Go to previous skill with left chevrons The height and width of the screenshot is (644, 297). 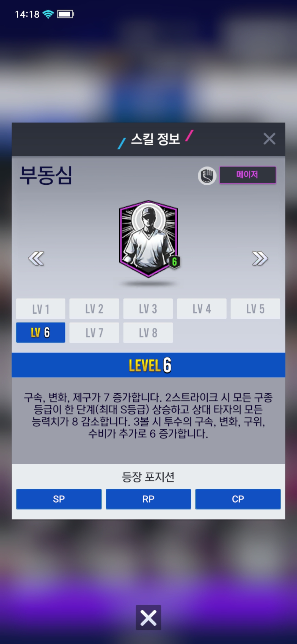click(x=36, y=258)
